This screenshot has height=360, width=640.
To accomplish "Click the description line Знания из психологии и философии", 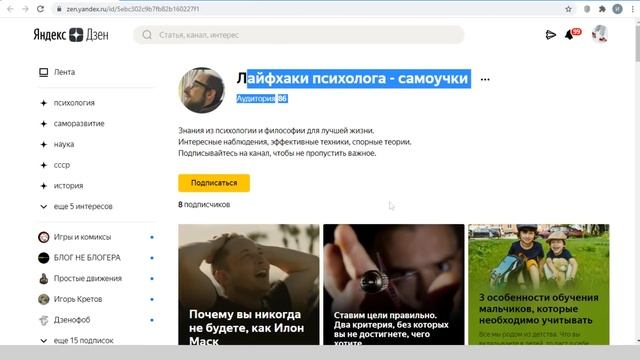I will click(276, 131).
